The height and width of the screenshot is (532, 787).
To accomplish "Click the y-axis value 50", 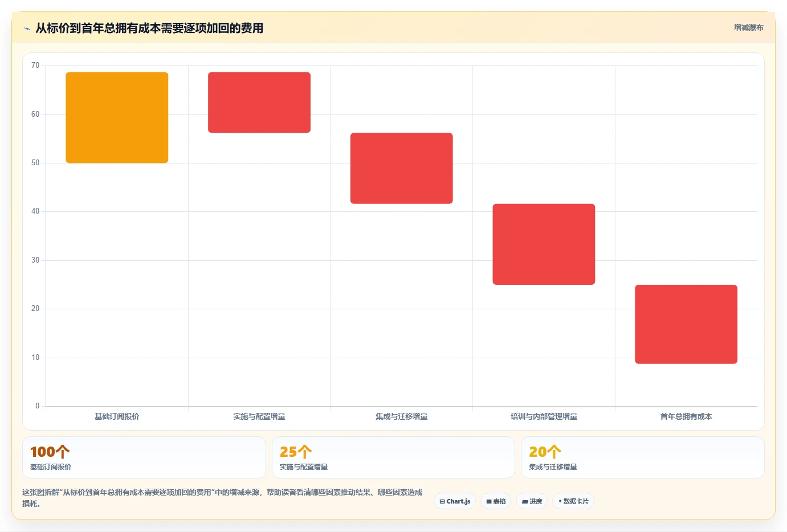I will (35, 163).
